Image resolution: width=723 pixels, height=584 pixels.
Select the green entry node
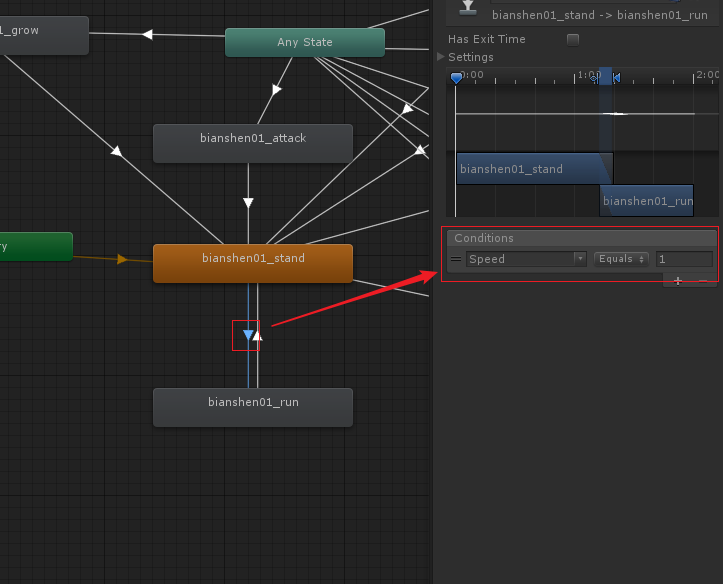click(36, 247)
